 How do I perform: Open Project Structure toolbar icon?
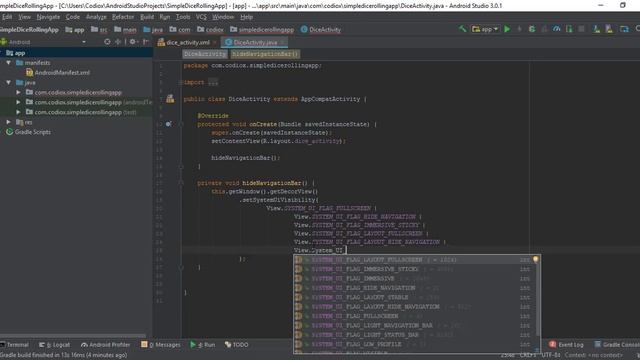624,29
